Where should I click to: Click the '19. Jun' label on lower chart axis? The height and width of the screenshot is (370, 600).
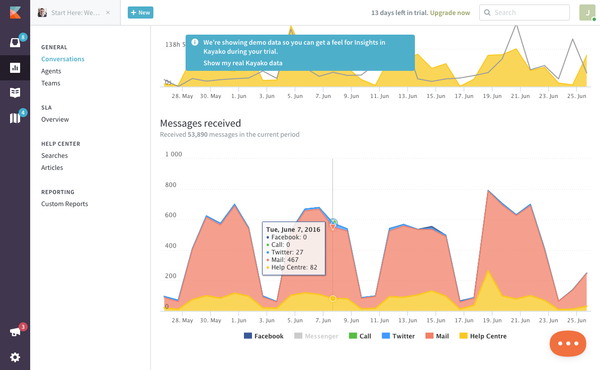click(x=492, y=321)
